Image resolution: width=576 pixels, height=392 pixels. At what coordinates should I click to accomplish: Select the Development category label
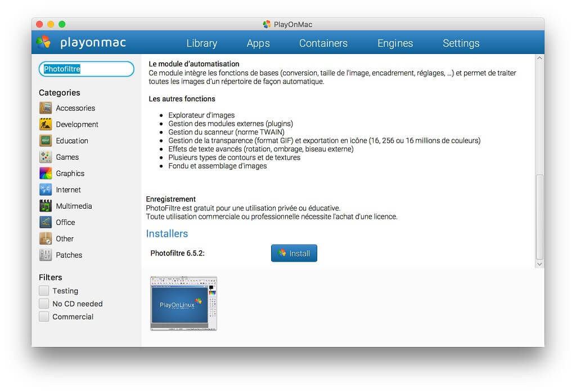pos(77,124)
